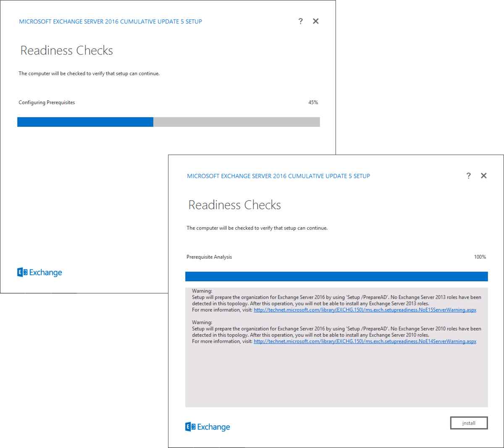
Task: Click the '45%' progress value
Action: coord(313,102)
